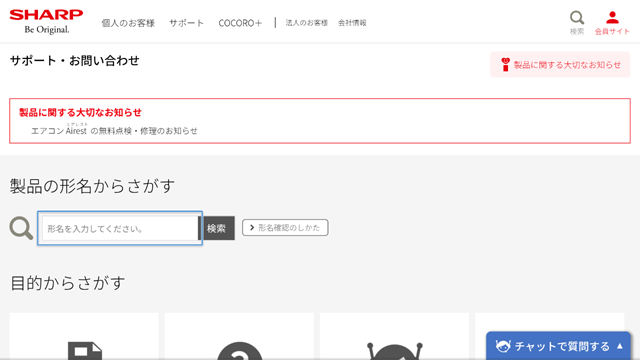
Task: Click the red alert icon in notice button
Action: (x=505, y=64)
